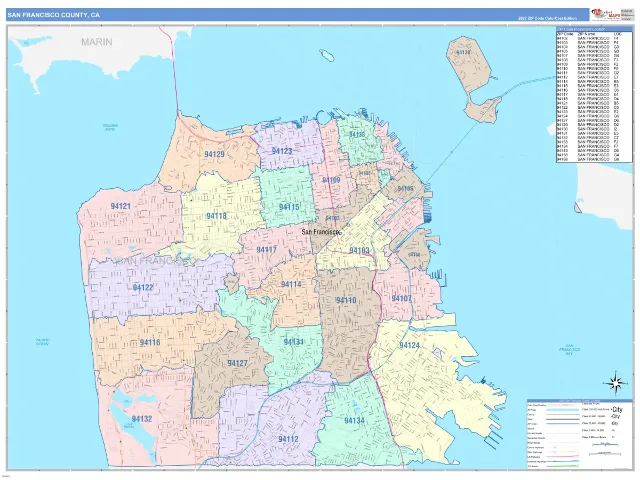Click the map publisher logo

point(604,14)
